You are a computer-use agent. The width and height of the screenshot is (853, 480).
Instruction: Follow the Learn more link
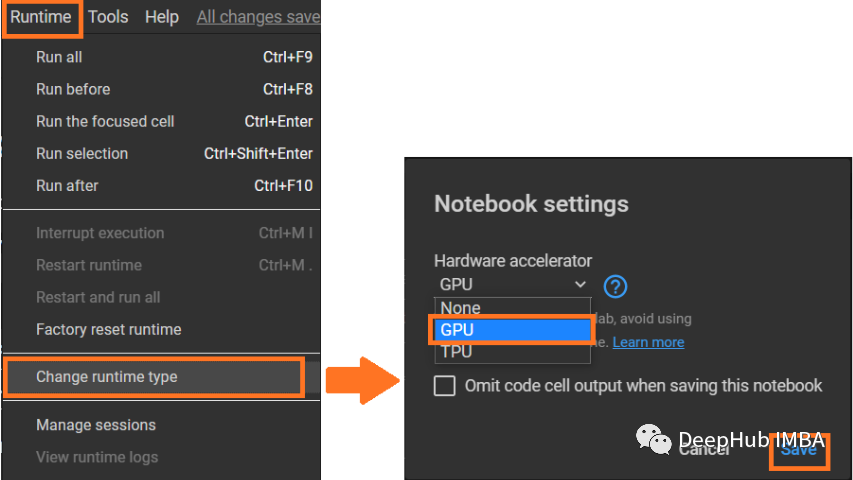648,342
